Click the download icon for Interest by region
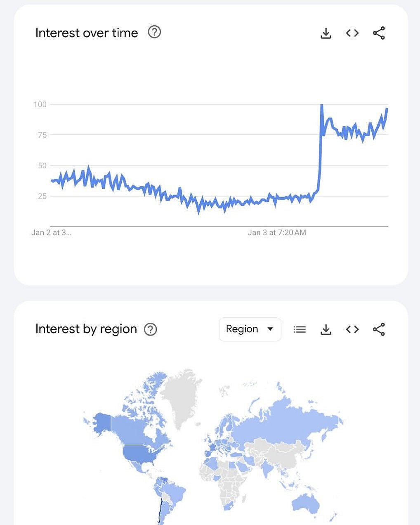This screenshot has height=525, width=420. pyautogui.click(x=326, y=329)
